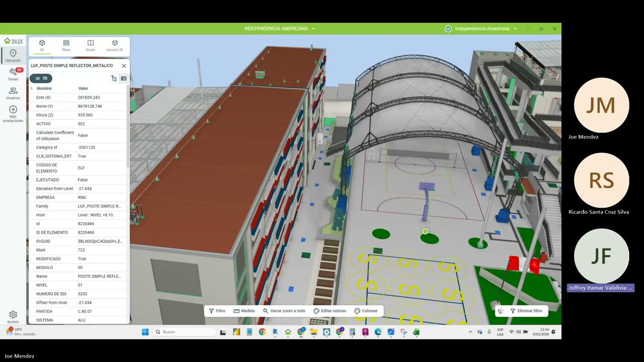Select the Norte (Y) value 8678128.746

[x=90, y=106]
